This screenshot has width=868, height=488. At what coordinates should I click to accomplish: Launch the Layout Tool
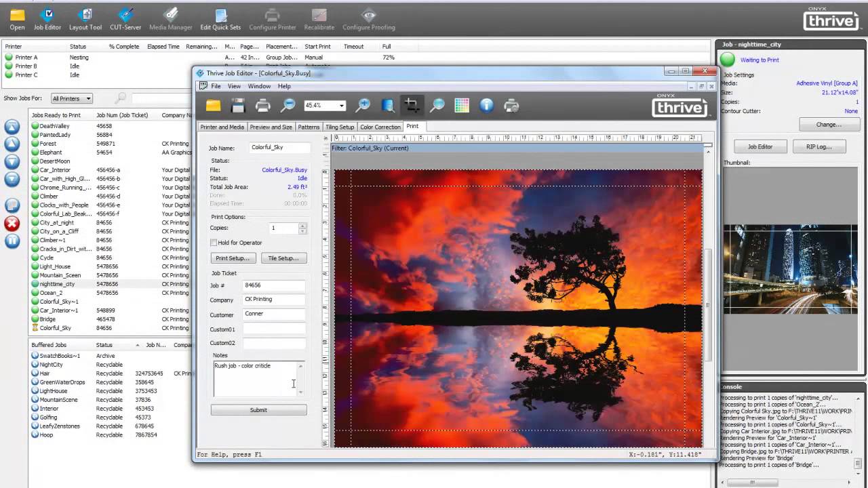[85, 18]
